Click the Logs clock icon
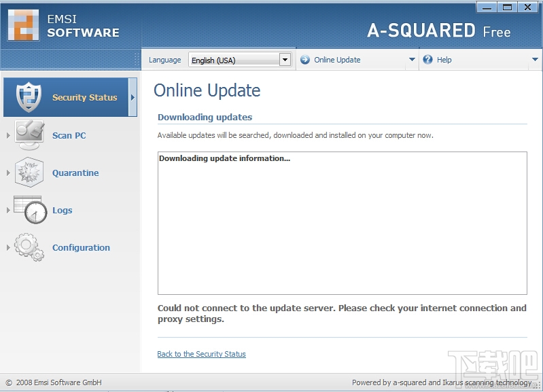Image resolution: width=543 pixels, height=392 pixels. pos(31,210)
